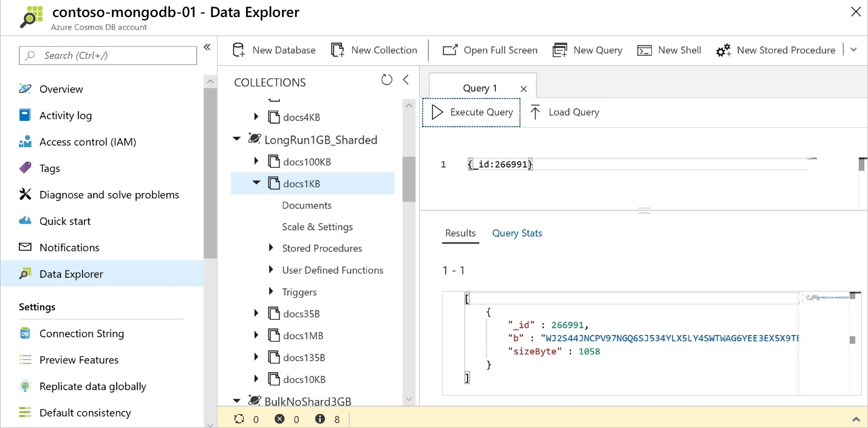Image resolution: width=868 pixels, height=428 pixels.
Task: Click the New Collection toolbar icon
Action: 338,50
